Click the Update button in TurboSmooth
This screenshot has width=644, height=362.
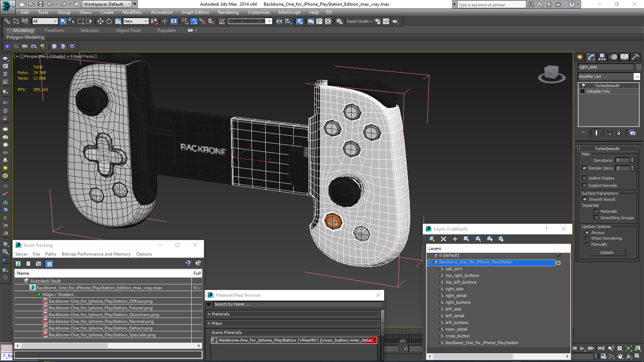(606, 252)
